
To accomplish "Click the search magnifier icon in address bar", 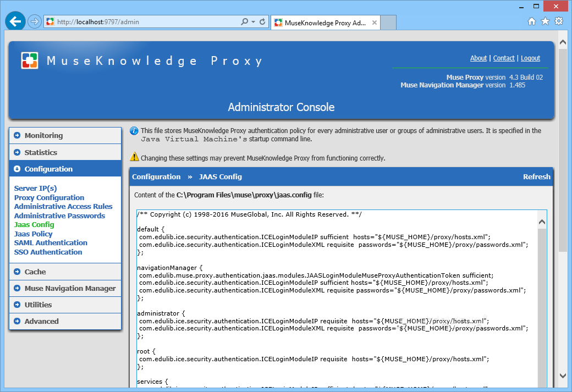I will click(x=244, y=21).
